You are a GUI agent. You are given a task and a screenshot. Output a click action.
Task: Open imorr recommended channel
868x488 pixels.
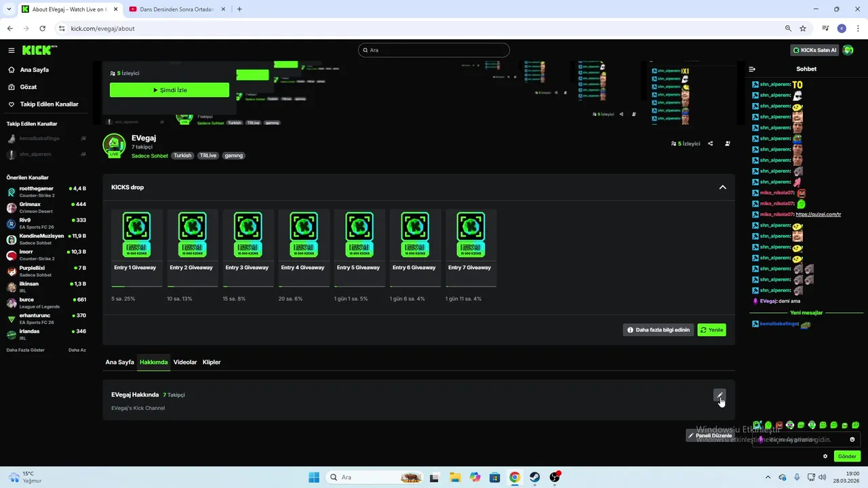pos(46,255)
